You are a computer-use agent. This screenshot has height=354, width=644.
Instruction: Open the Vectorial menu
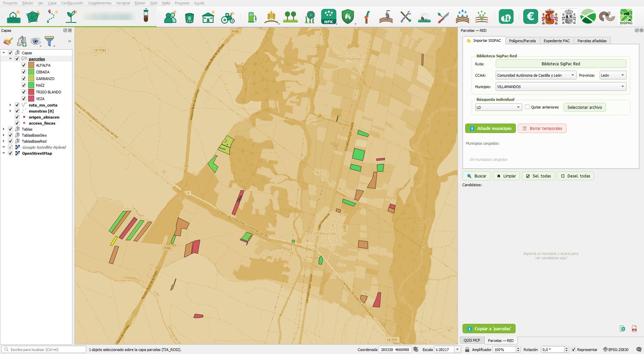point(123,3)
